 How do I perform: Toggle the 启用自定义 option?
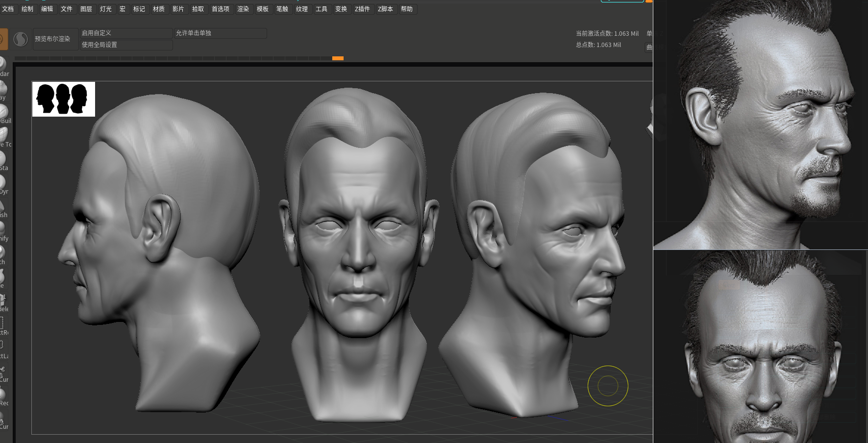tap(126, 33)
